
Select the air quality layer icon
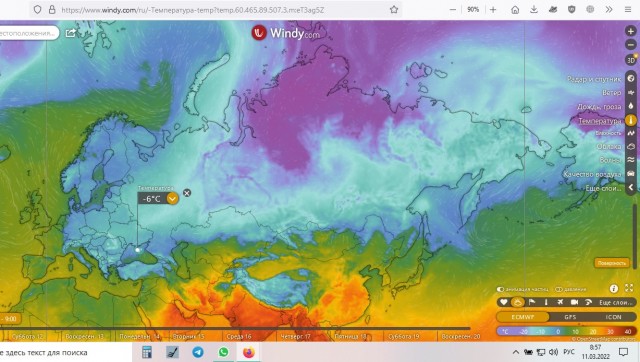(631, 173)
